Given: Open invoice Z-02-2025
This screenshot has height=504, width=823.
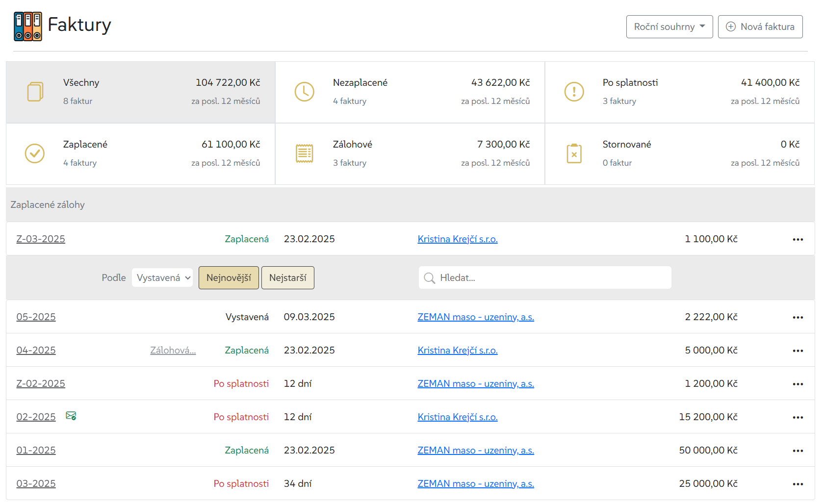Looking at the screenshot, I should point(41,383).
